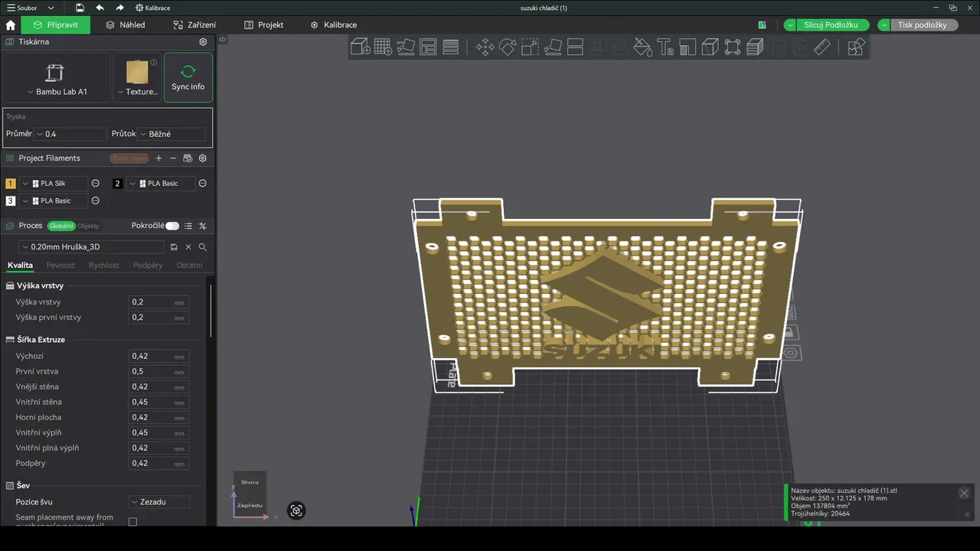Click the Auto orient toolbar icon
The image size is (980, 551).
pyautogui.click(x=406, y=47)
